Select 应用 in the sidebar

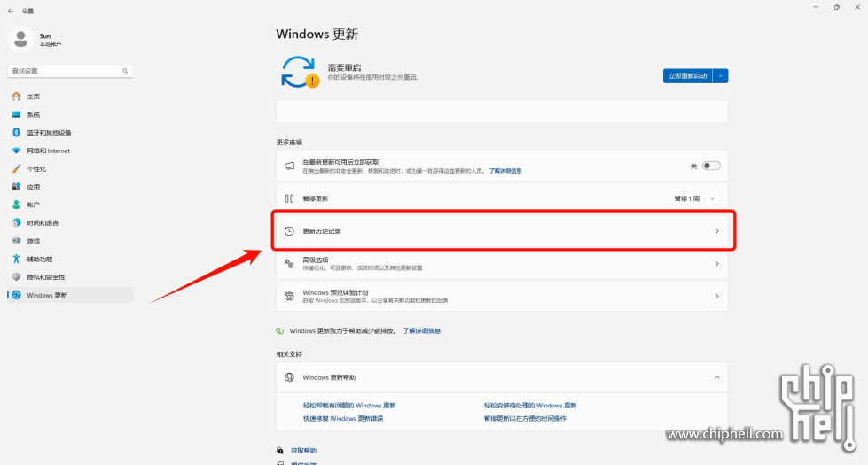point(33,187)
